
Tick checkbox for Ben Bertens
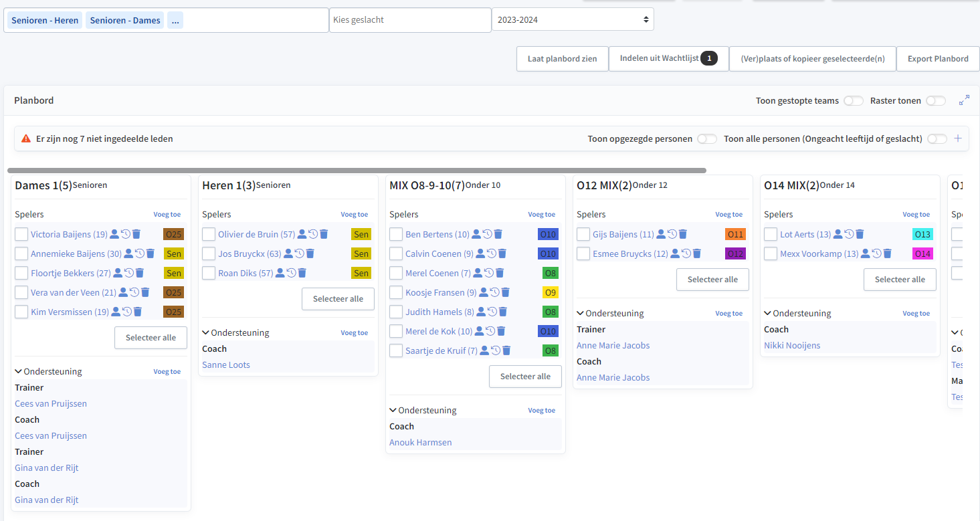pos(396,234)
